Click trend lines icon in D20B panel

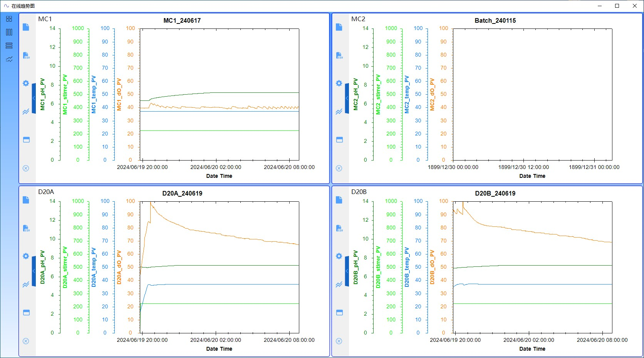click(339, 284)
